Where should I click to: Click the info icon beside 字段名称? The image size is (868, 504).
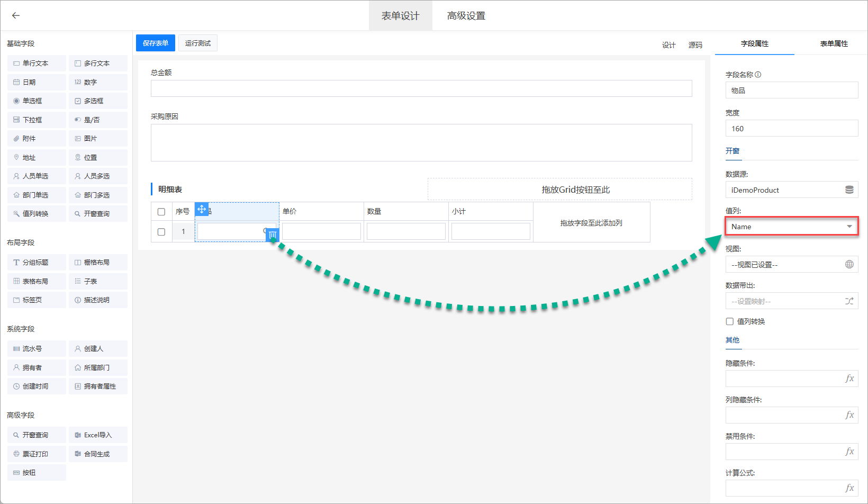click(x=758, y=75)
